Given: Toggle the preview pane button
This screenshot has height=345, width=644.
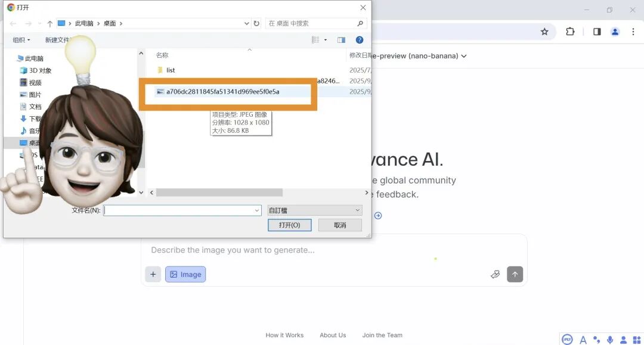Looking at the screenshot, I should tap(341, 40).
